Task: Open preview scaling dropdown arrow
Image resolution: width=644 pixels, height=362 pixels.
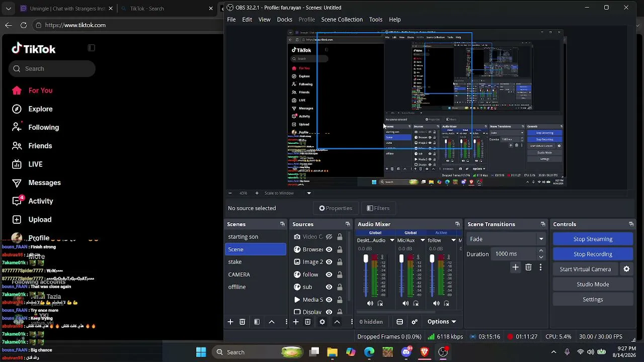Action: (x=309, y=193)
